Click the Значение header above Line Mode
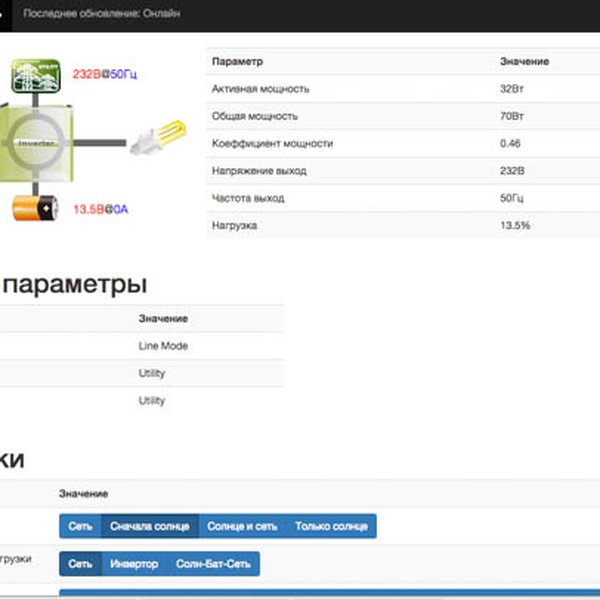 pos(163,319)
